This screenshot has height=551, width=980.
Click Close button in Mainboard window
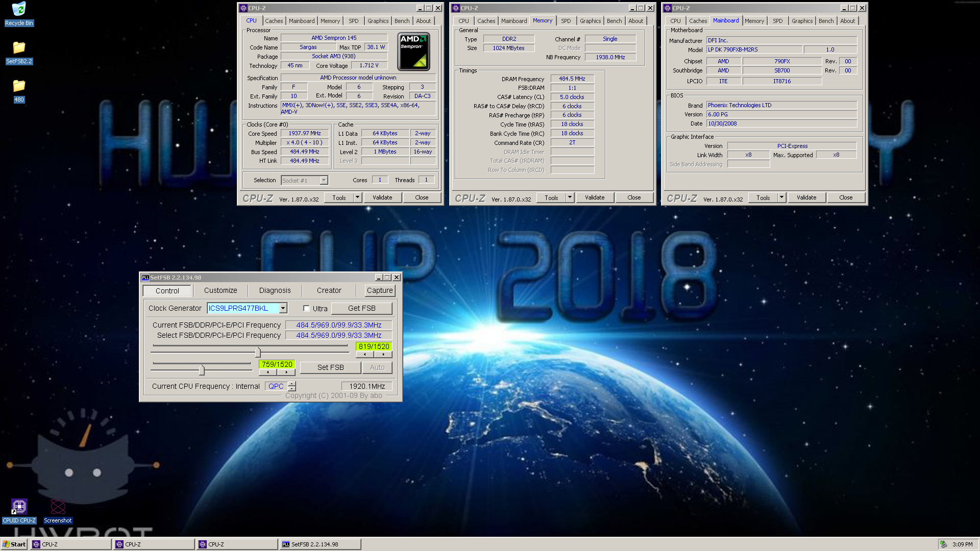846,197
